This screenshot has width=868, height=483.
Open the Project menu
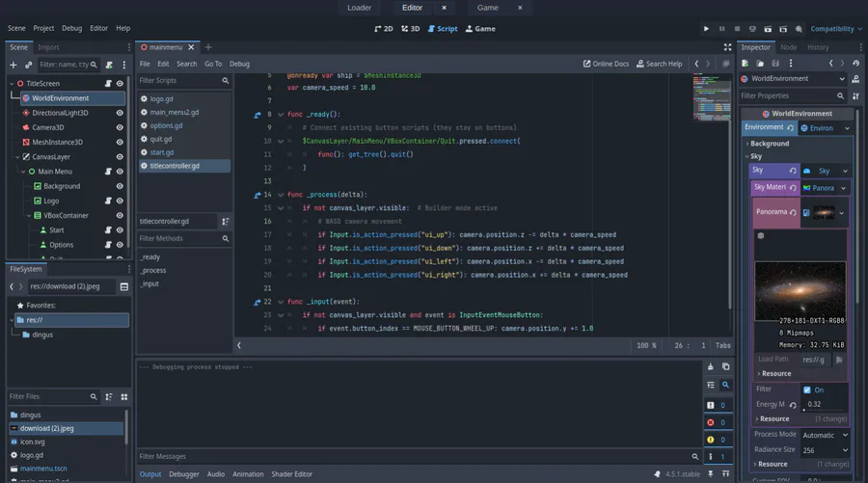(x=43, y=28)
